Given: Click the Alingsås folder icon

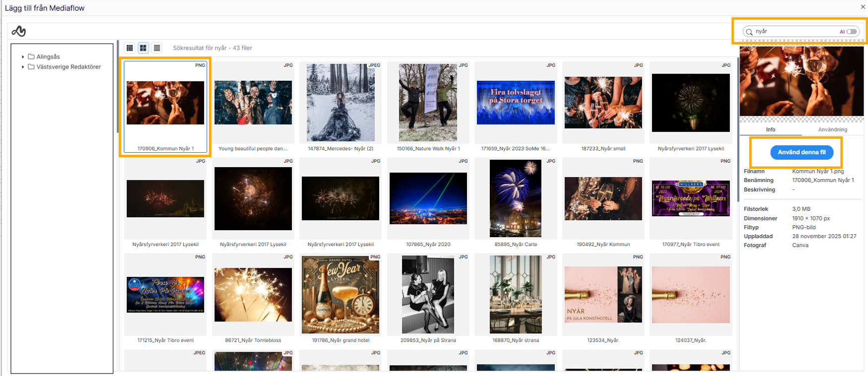Looking at the screenshot, I should click(31, 57).
